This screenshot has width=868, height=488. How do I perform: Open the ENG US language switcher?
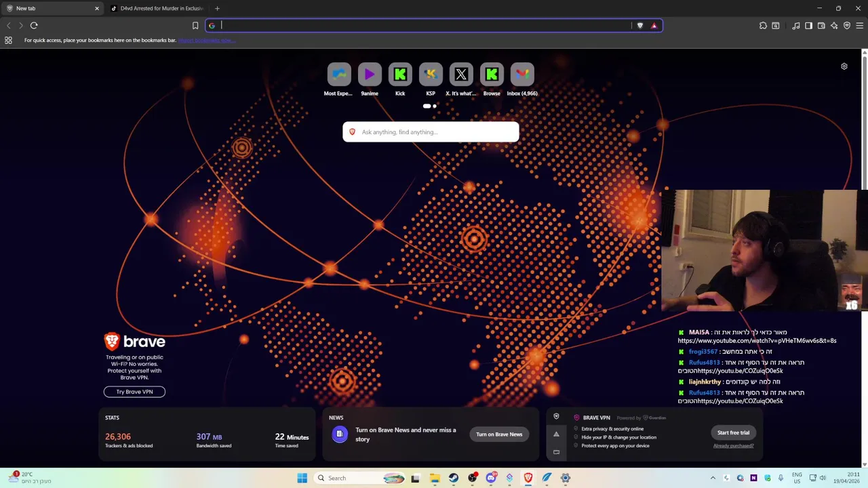coord(797,478)
